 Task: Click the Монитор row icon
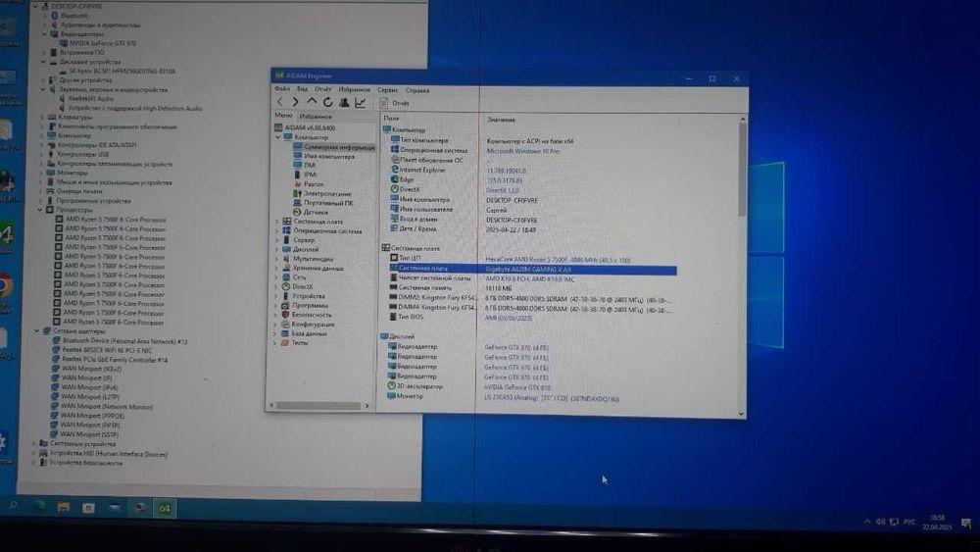[391, 396]
